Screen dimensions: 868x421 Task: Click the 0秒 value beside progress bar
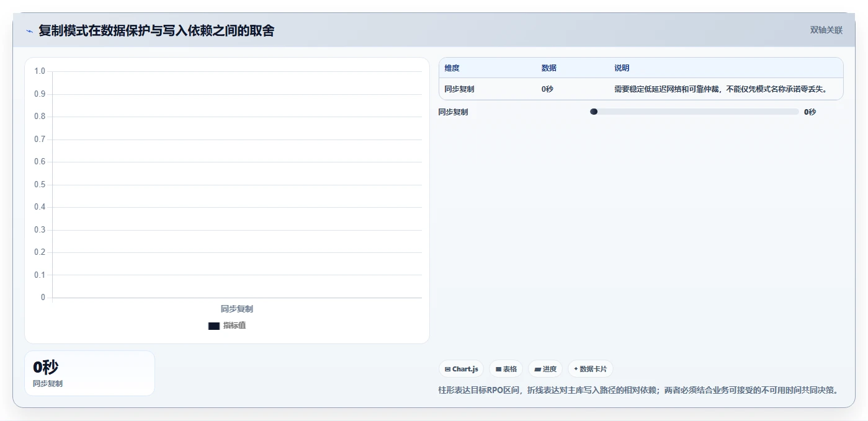(x=810, y=112)
